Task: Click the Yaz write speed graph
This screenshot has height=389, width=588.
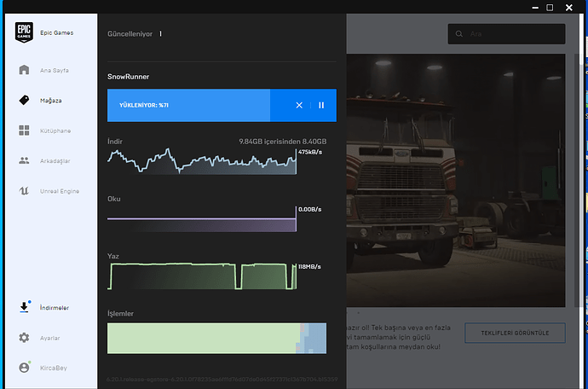Action: [202, 276]
